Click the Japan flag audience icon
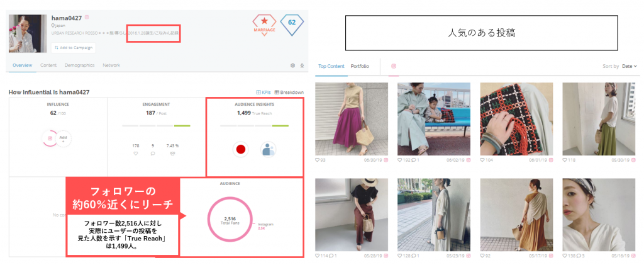The height and width of the screenshot is (265, 644). pos(240,149)
